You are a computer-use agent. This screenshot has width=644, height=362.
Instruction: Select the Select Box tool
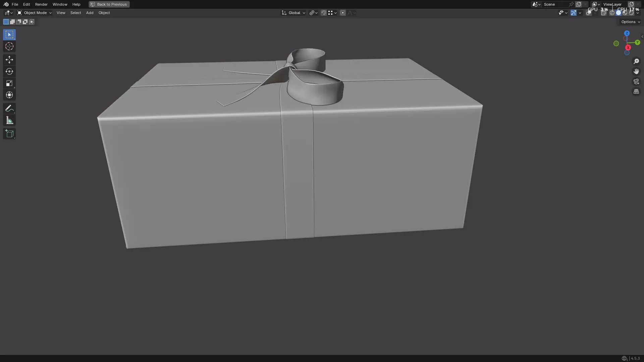[9, 35]
